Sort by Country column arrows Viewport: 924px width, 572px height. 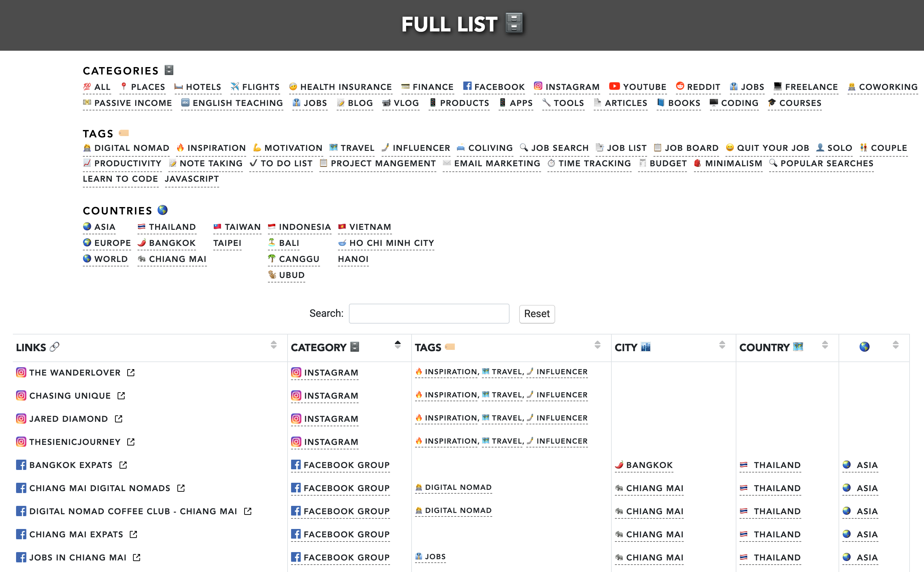tap(825, 345)
